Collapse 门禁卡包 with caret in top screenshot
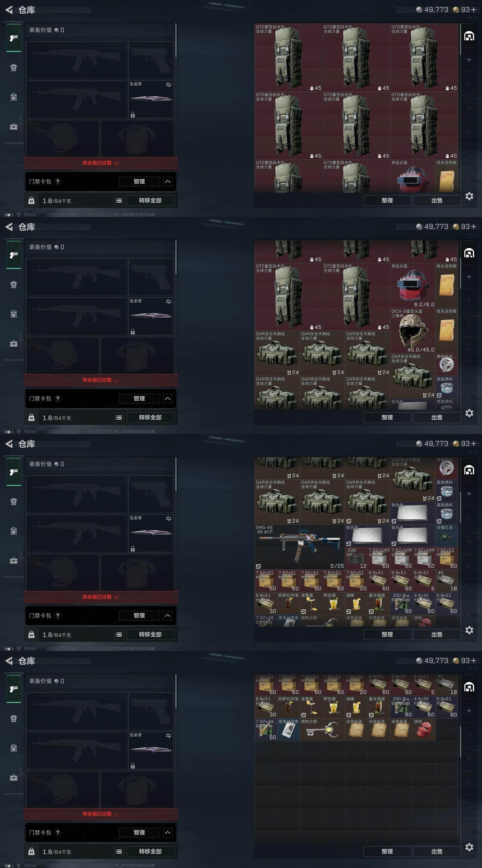Viewport: 482px width, 868px height. click(x=168, y=182)
